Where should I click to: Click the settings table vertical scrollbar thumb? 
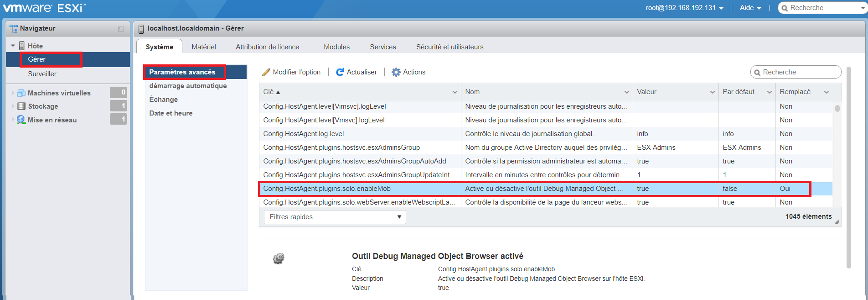pyautogui.click(x=837, y=109)
